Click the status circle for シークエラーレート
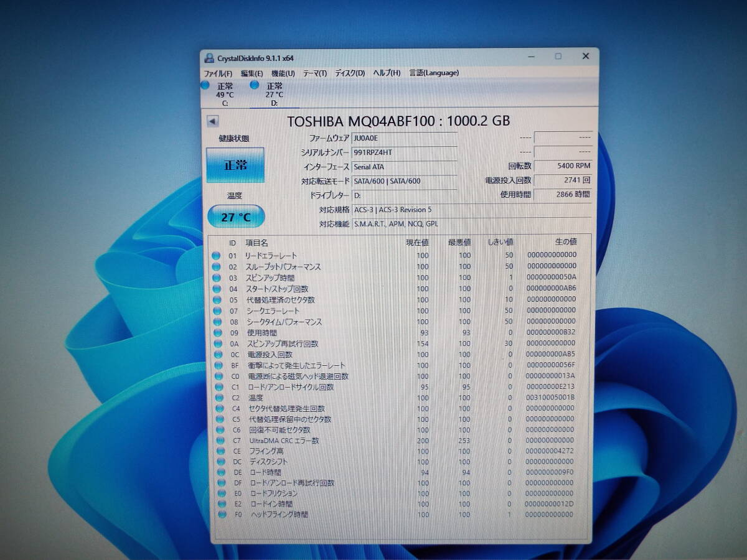Screen dimensions: 747x560 (x=217, y=310)
